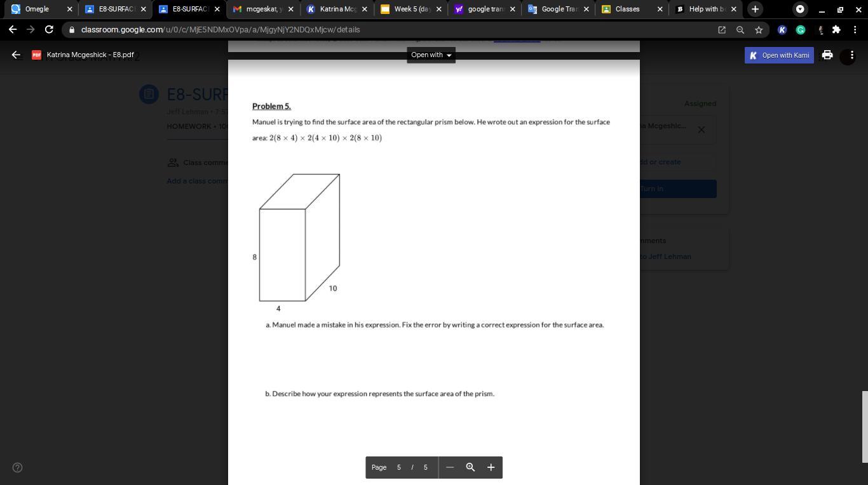Open the browser zoom magnifier in address bar
This screenshot has height=485, width=868.
[740, 30]
